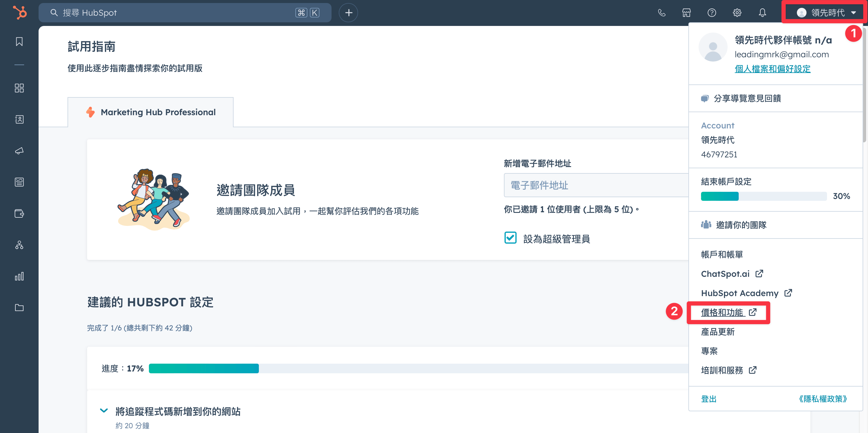
Task: Open 帳戶和帳單 from the menu
Action: [722, 254]
